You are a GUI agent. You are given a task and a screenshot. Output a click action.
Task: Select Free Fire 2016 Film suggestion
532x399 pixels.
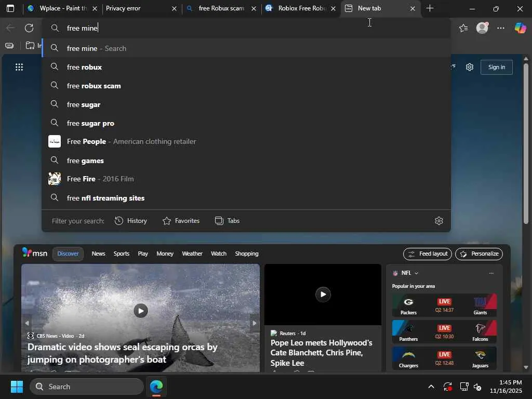246,179
